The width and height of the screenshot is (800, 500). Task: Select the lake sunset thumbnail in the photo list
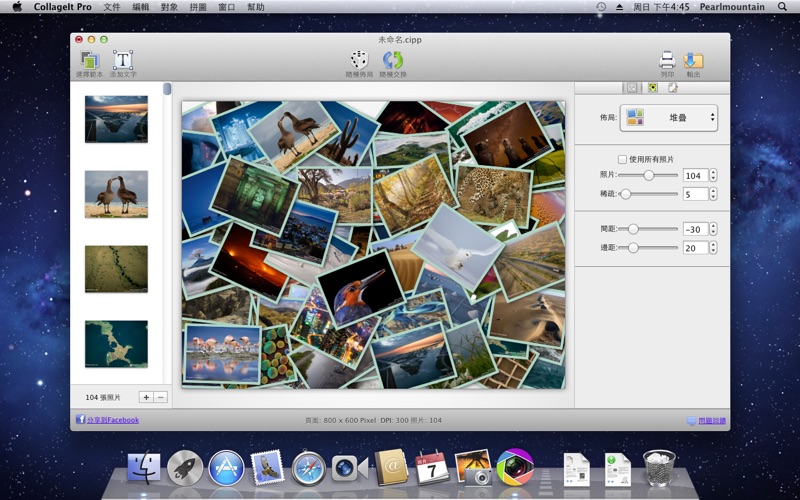click(x=116, y=119)
